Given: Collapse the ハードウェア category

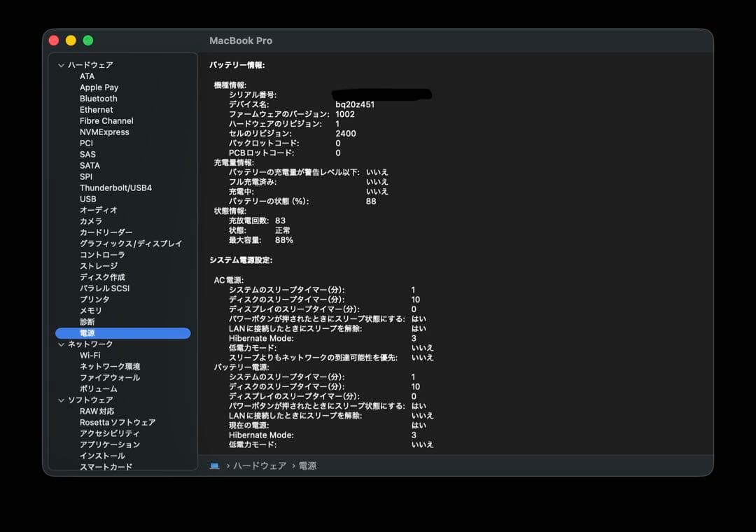Looking at the screenshot, I should pyautogui.click(x=62, y=64).
